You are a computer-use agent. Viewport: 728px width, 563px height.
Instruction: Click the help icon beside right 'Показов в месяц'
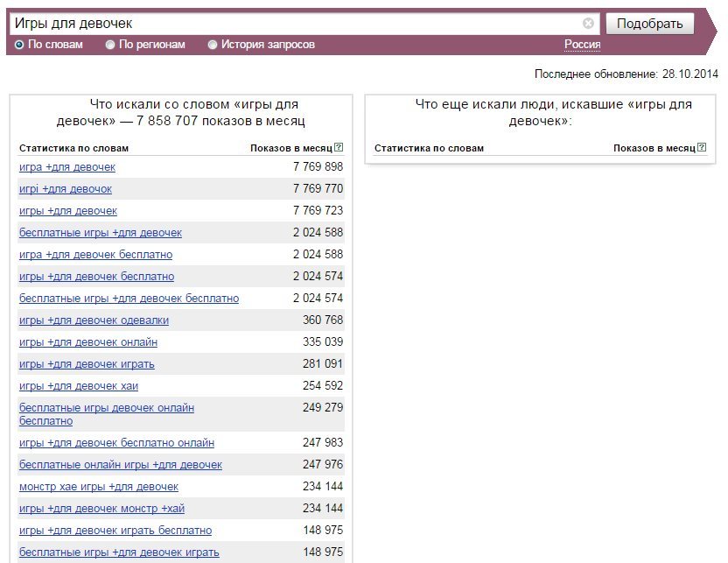pyautogui.click(x=702, y=147)
